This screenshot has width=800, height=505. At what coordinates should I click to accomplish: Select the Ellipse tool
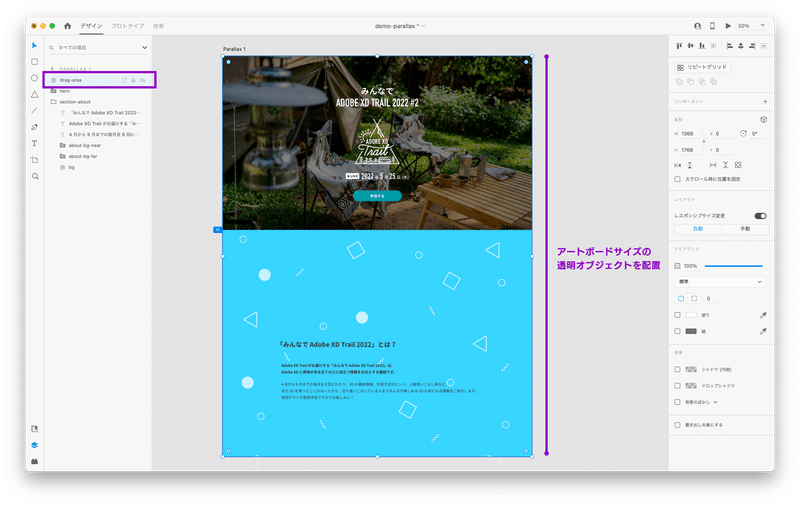34,78
